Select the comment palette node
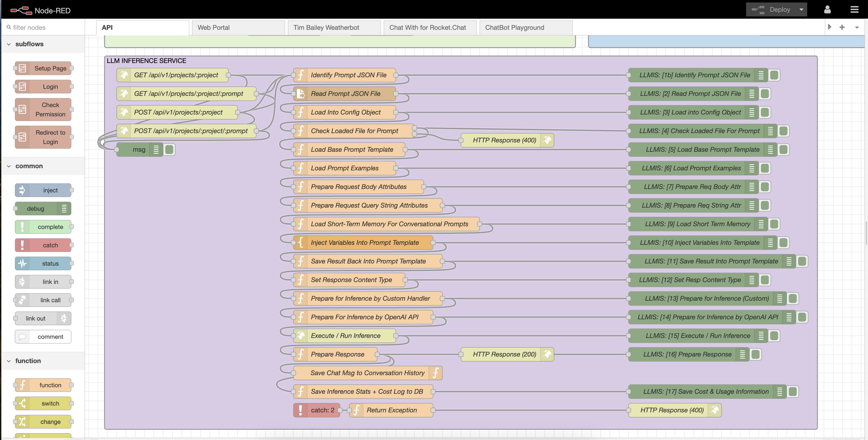The width and height of the screenshot is (868, 440). [43, 336]
